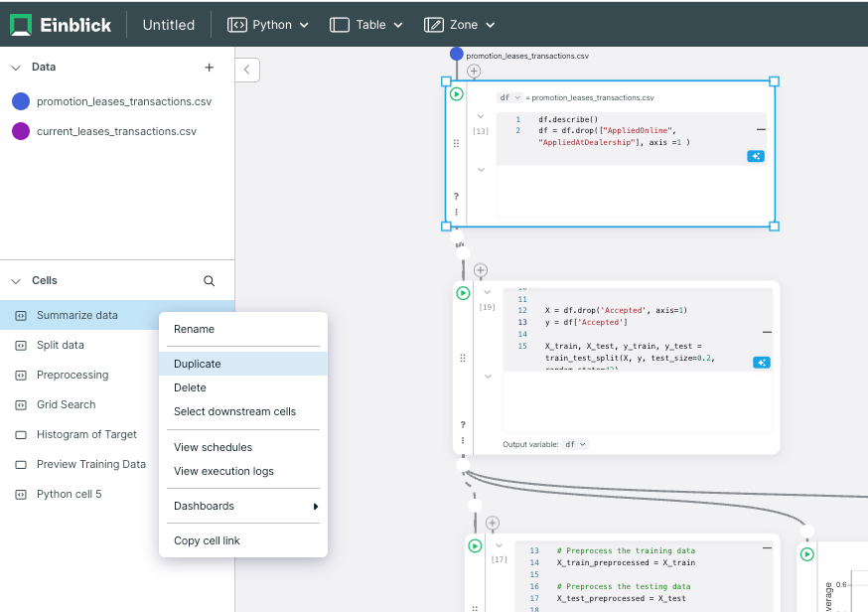Minimize the train_test_split cell code
This screenshot has height=612, width=868.
(x=767, y=332)
